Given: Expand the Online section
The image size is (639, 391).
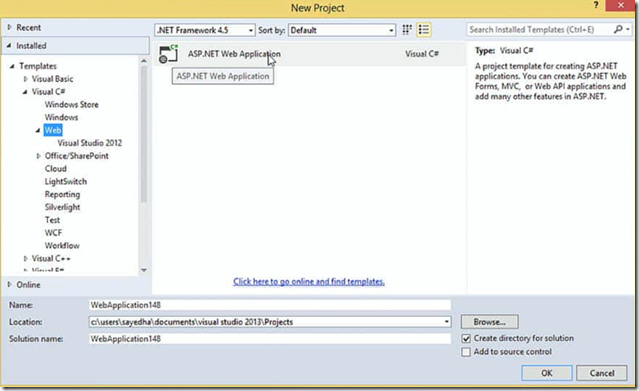Looking at the screenshot, I should tap(9, 285).
